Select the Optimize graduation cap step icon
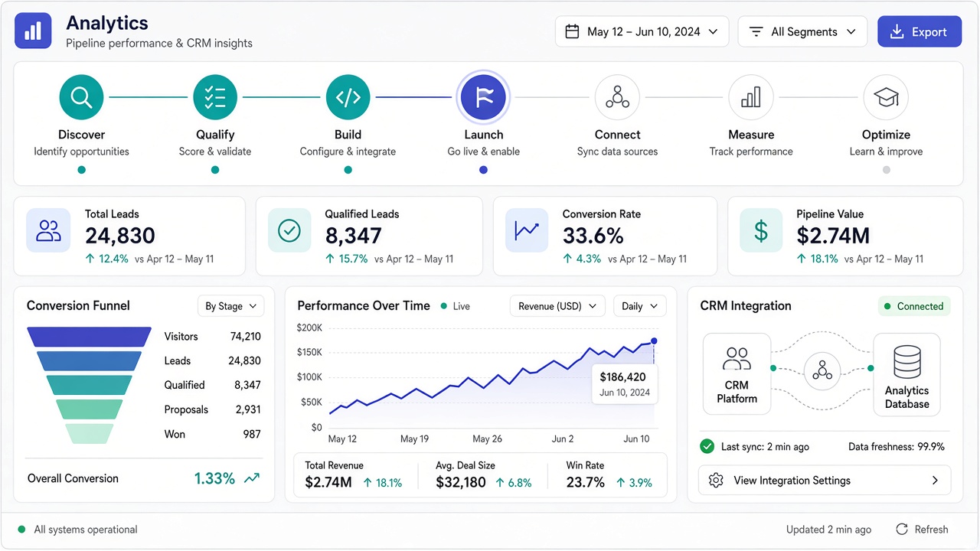Image resolution: width=980 pixels, height=551 pixels. coord(886,97)
